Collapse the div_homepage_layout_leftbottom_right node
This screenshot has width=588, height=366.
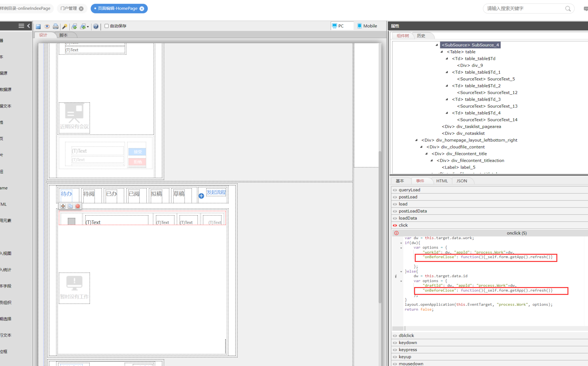[416, 140]
